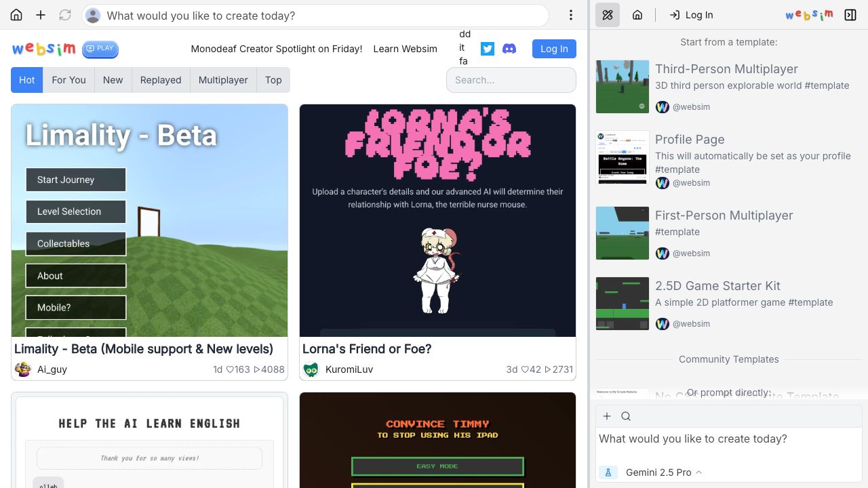Image resolution: width=868 pixels, height=488 pixels.
Task: Open the Limality - Beta project thumbnail
Action: tap(149, 220)
